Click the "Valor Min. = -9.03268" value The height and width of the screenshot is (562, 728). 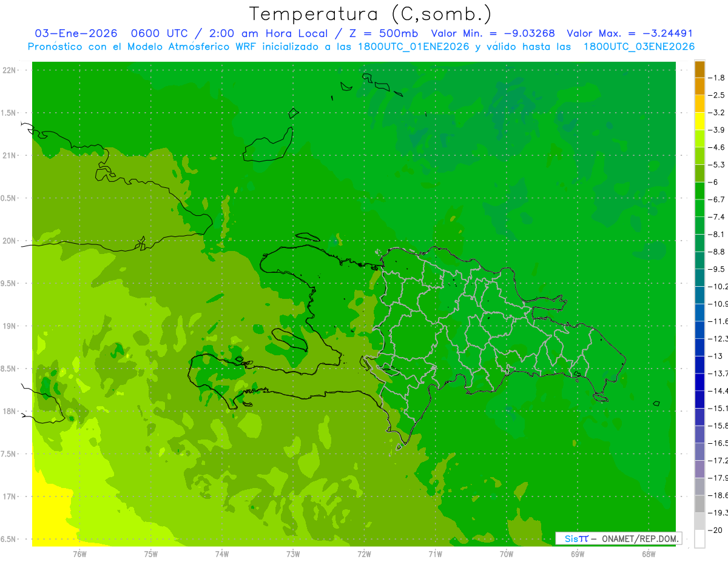[494, 34]
